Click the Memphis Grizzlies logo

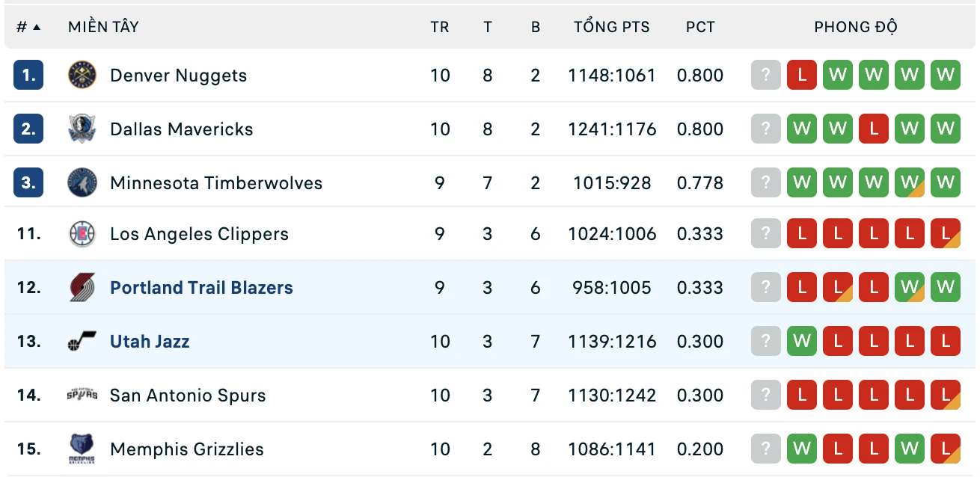(x=82, y=449)
